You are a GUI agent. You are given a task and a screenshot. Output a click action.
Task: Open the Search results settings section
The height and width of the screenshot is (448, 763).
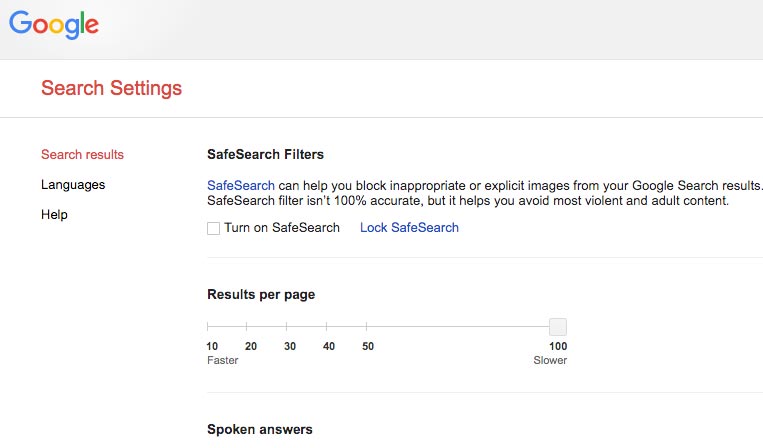tap(82, 155)
